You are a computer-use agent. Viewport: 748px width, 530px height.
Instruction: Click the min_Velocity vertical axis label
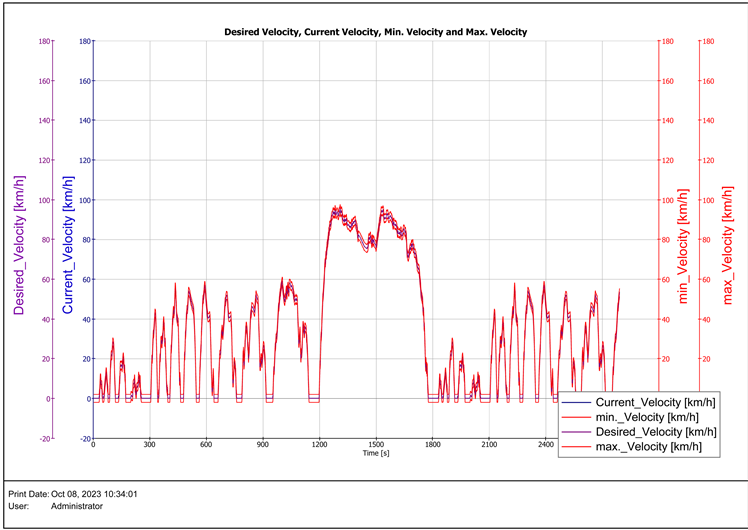(x=685, y=245)
